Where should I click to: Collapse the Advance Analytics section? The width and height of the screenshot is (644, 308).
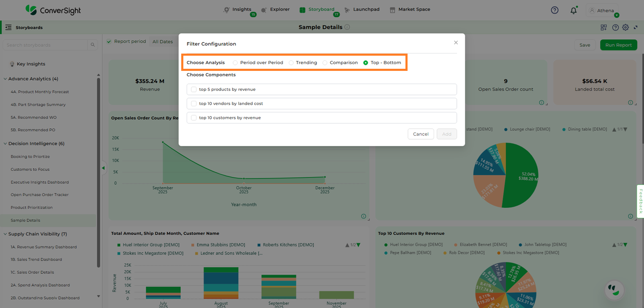(5, 79)
